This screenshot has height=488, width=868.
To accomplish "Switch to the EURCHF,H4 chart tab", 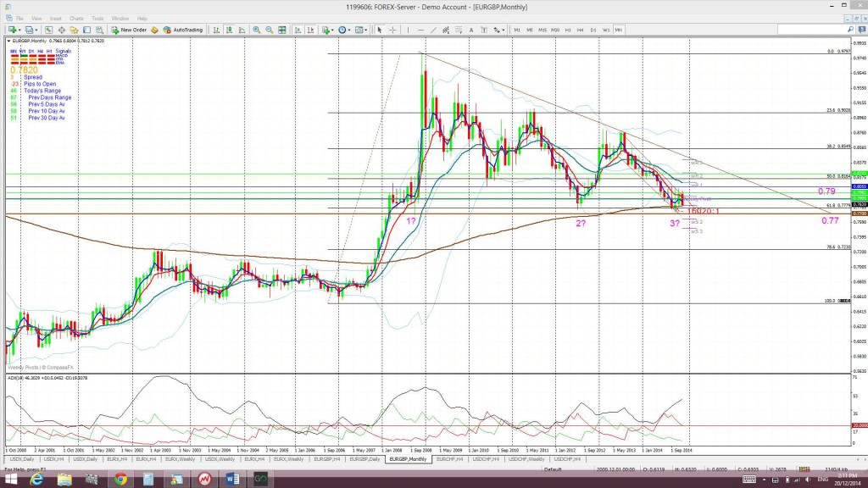I will (449, 459).
